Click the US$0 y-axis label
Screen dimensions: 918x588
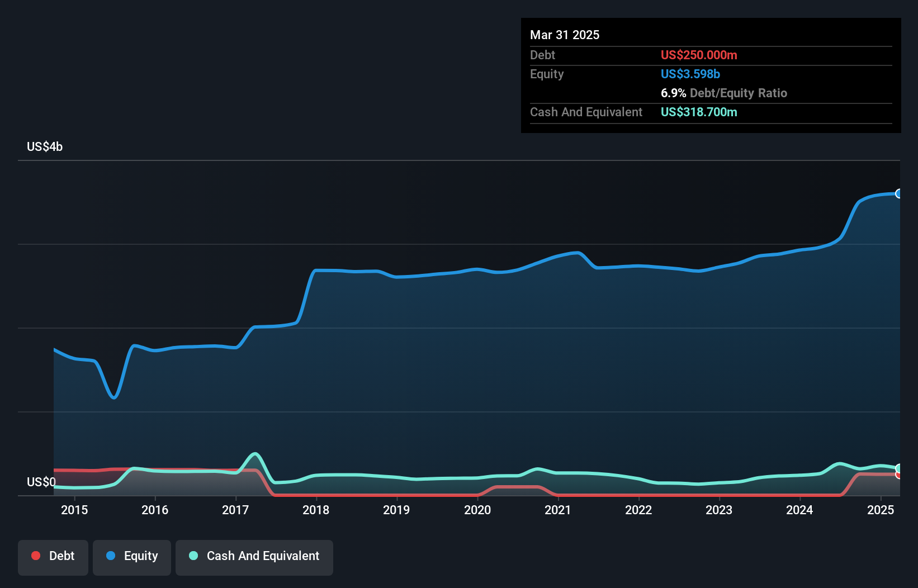point(41,482)
